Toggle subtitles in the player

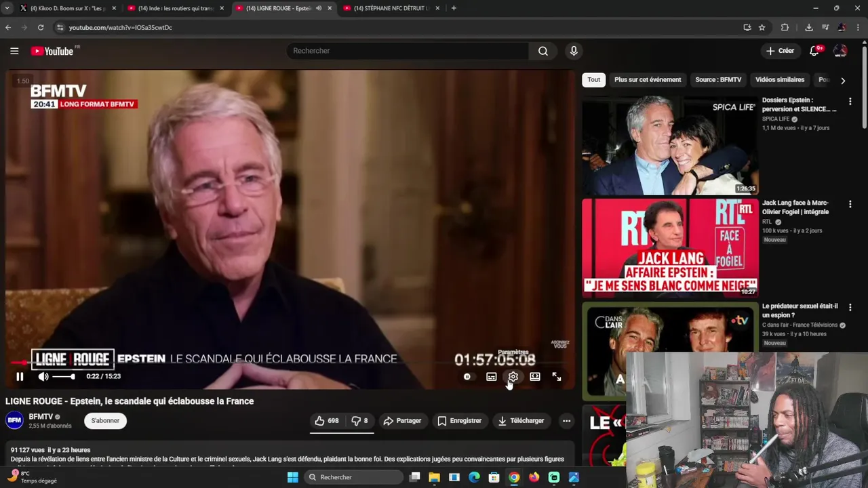pos(492,376)
